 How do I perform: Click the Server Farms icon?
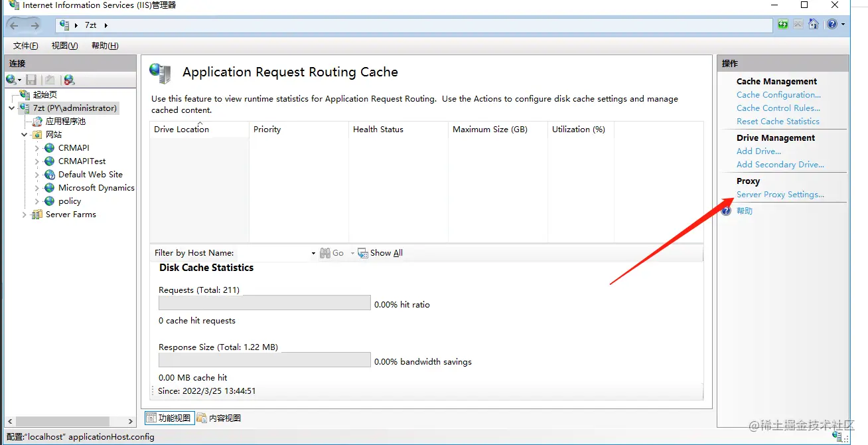click(37, 215)
